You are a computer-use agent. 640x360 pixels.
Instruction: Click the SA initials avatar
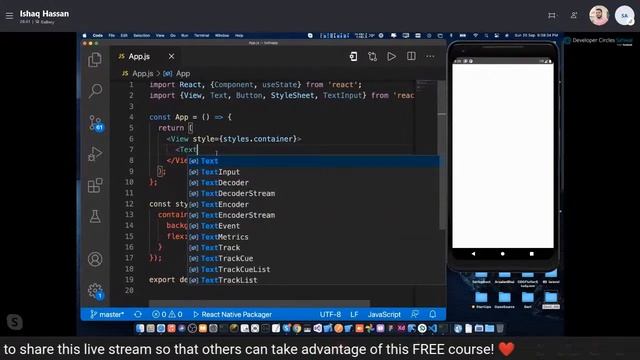pyautogui.click(x=624, y=16)
